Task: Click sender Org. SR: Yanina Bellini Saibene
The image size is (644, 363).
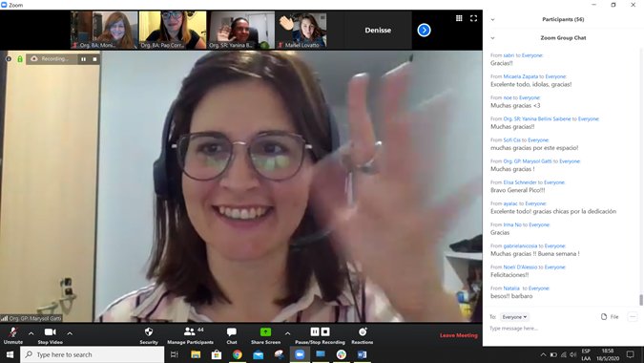Action: click(x=537, y=118)
